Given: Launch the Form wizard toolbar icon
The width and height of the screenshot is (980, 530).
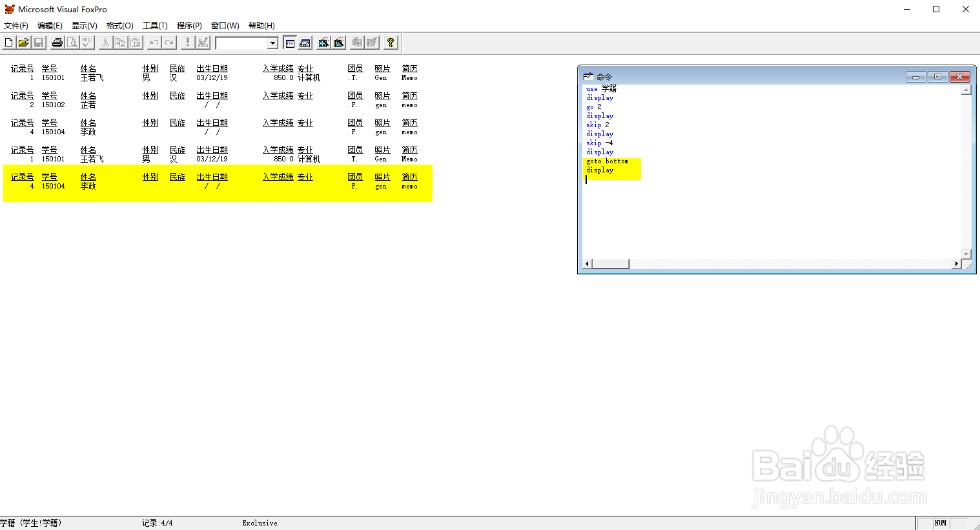Looking at the screenshot, I should 323,43.
